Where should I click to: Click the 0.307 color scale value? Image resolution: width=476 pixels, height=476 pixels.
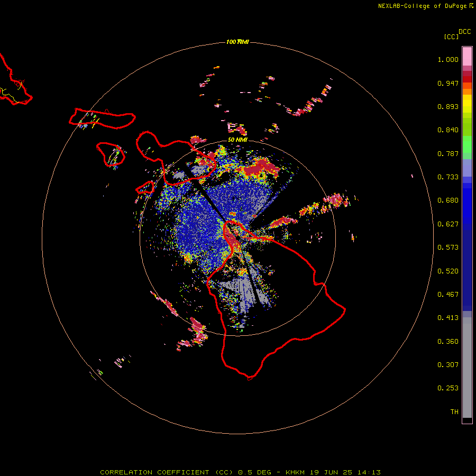click(x=448, y=365)
